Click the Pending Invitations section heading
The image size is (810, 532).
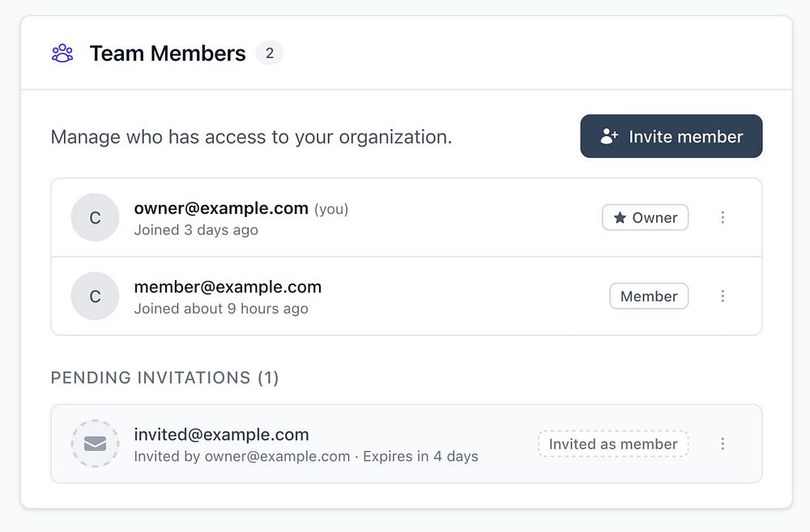[x=164, y=378]
